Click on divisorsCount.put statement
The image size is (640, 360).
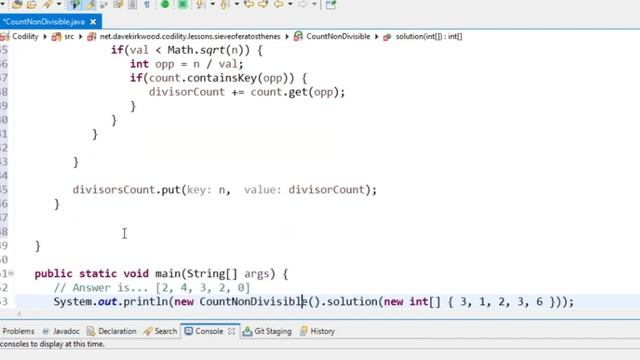pos(224,190)
